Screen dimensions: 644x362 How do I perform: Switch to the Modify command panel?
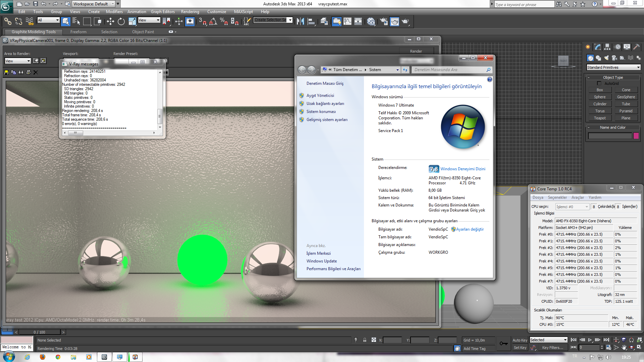[x=598, y=47]
